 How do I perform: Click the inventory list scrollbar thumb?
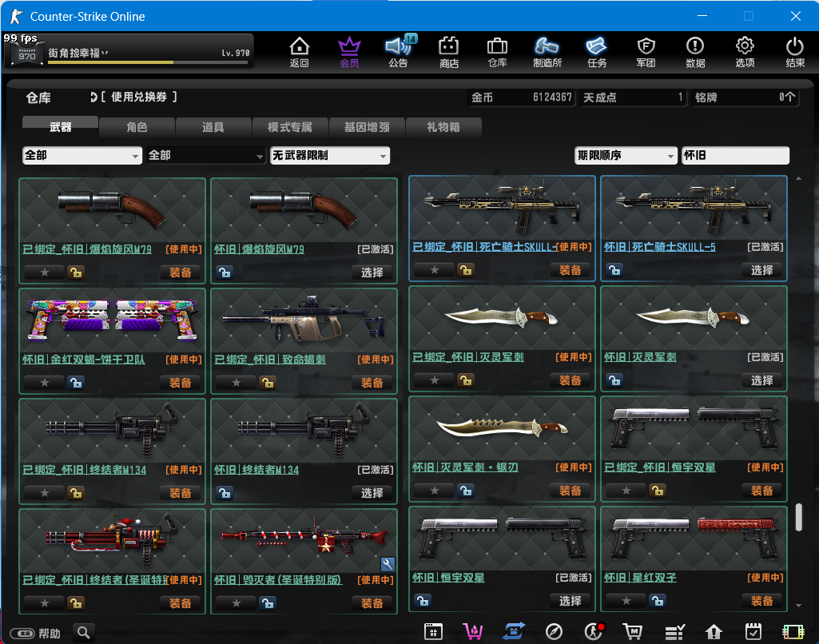point(799,517)
